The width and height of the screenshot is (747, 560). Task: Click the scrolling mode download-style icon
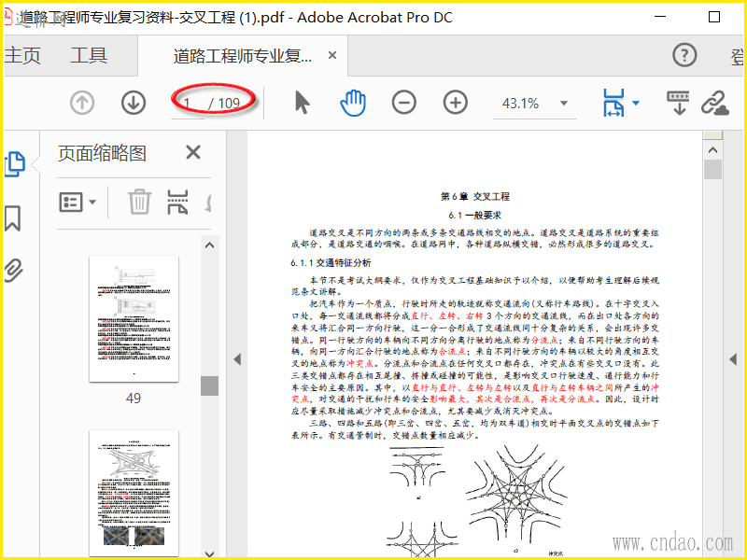pos(679,103)
